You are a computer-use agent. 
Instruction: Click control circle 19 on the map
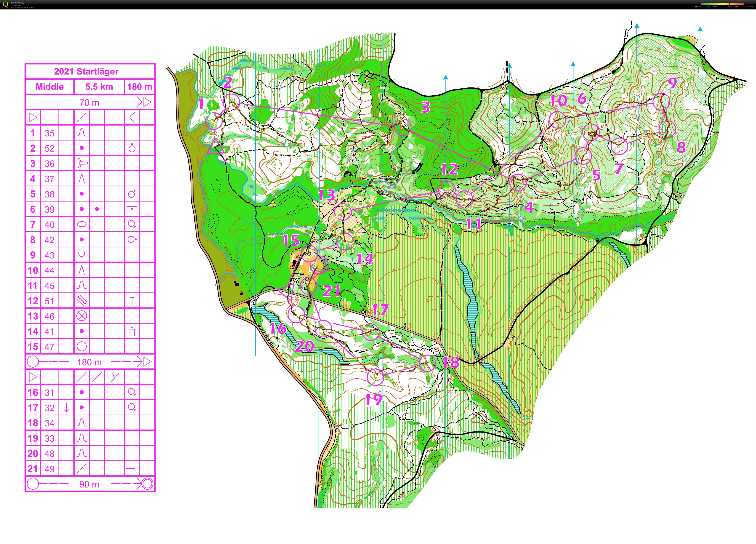pyautogui.click(x=375, y=377)
